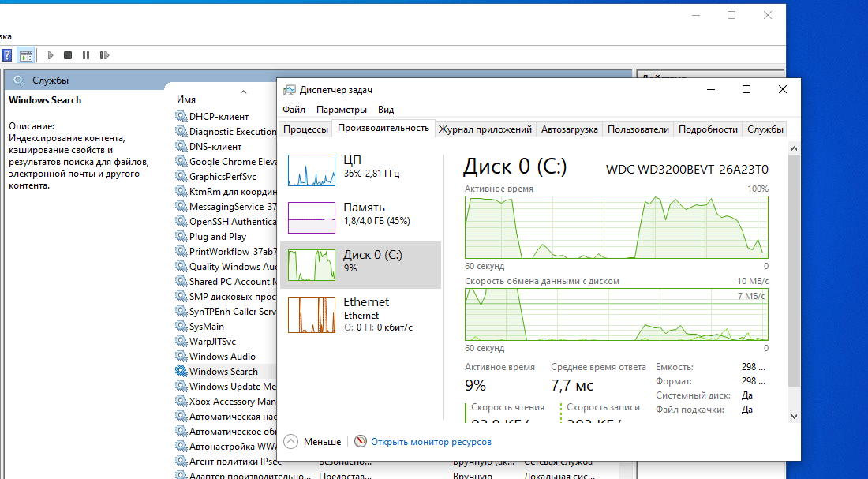Image resolution: width=868 pixels, height=479 pixels.
Task: Maximize the Task Manager window
Action: click(x=746, y=89)
